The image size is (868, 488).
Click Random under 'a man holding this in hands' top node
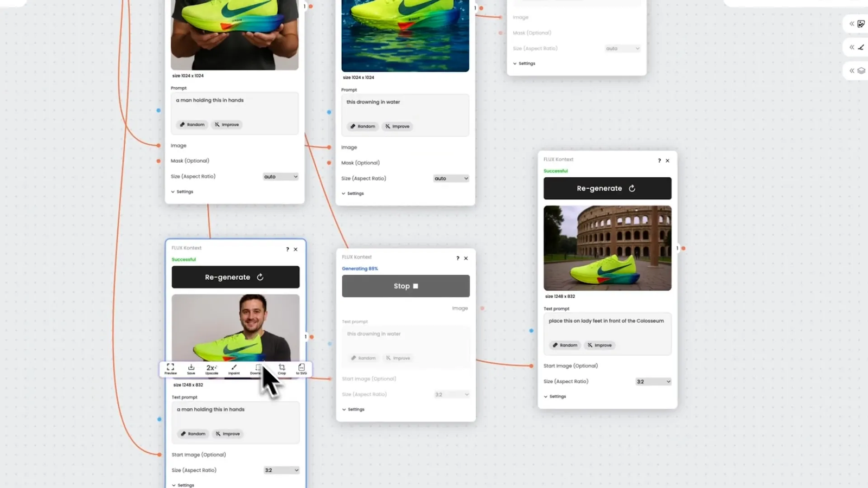point(192,125)
